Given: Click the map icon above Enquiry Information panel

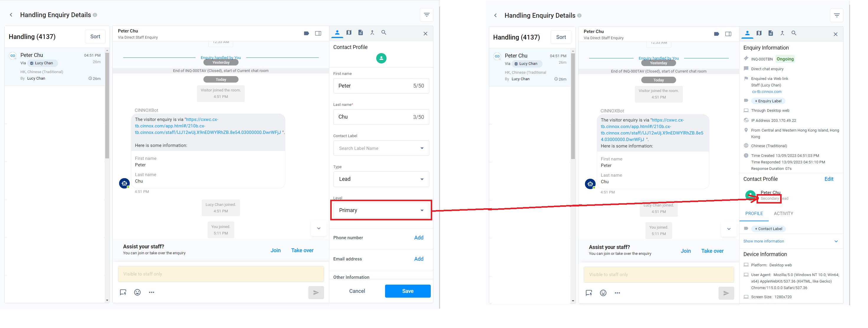Looking at the screenshot, I should coord(759,33).
